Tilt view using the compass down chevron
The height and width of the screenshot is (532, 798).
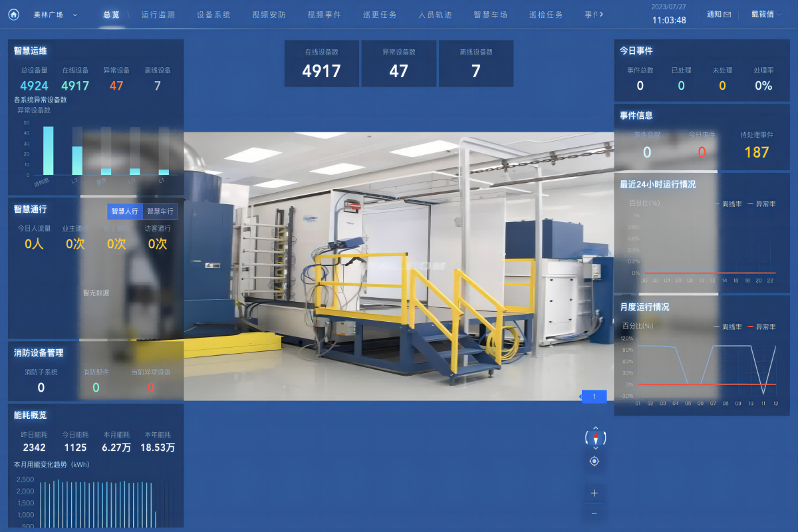point(595,448)
